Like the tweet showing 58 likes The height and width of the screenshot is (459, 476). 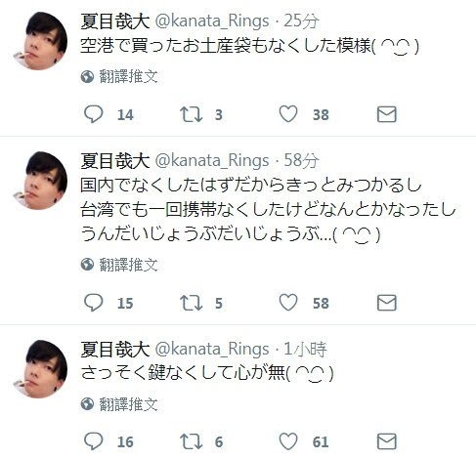288,303
